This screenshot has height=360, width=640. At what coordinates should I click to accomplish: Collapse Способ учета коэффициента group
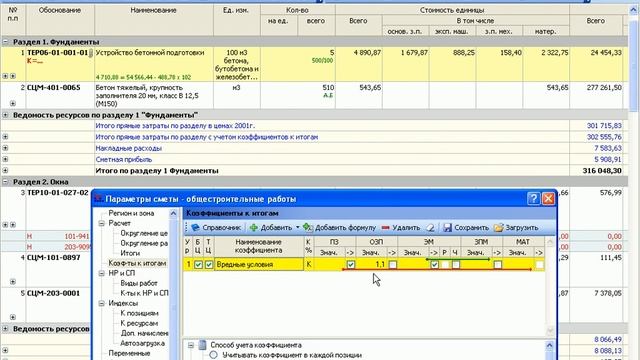191,345
